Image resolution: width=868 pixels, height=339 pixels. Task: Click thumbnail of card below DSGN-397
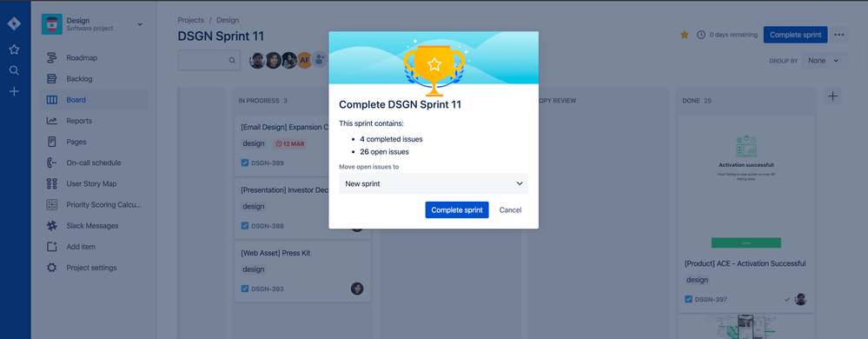click(745, 327)
